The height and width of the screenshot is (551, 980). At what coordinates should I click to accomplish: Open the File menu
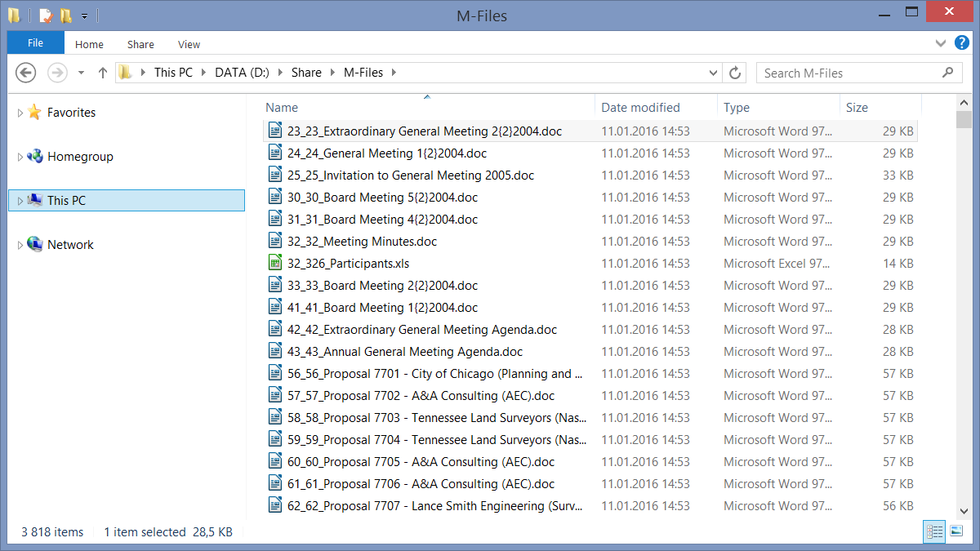(35, 43)
